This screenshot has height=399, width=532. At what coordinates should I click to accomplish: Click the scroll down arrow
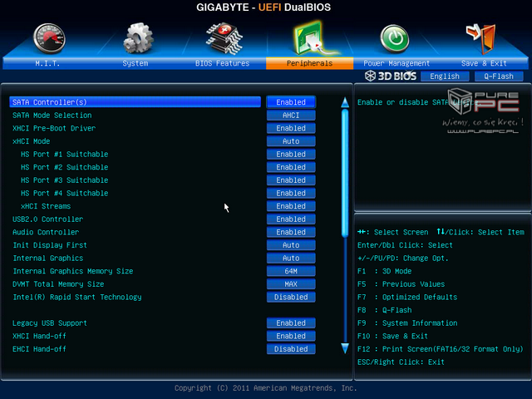pos(345,348)
